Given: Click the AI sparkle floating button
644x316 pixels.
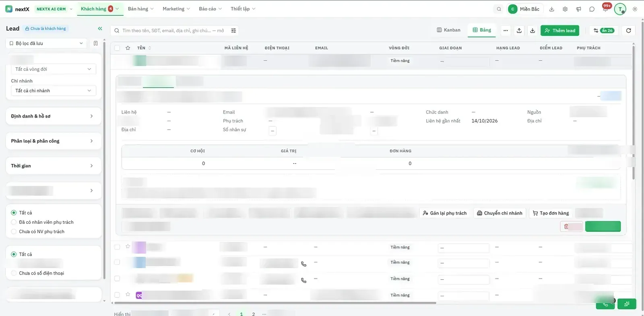Looking at the screenshot, I should (x=627, y=304).
